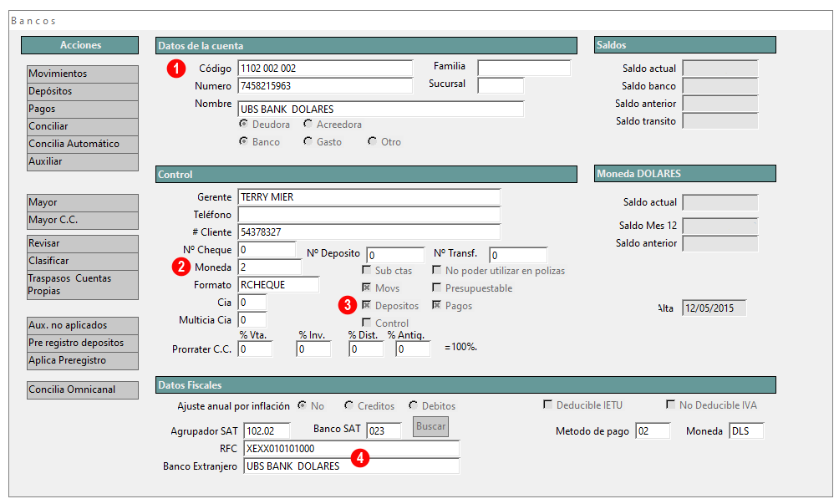Click the Numero input field
The width and height of the screenshot is (839, 504).
(325, 85)
